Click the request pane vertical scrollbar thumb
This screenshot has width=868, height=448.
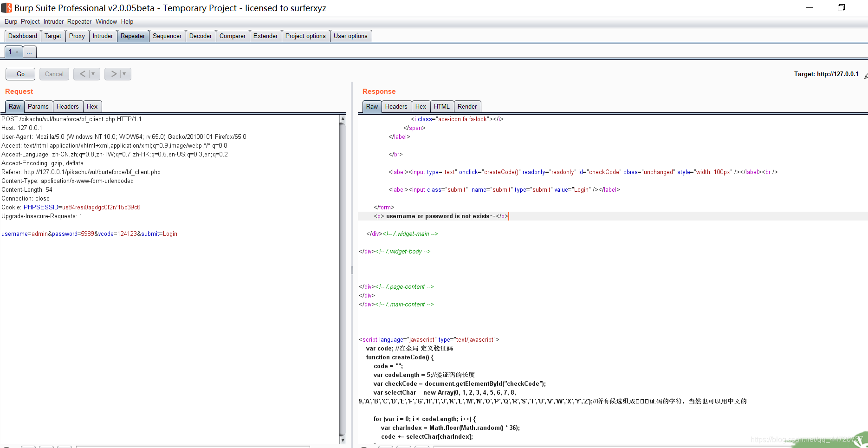click(x=343, y=279)
